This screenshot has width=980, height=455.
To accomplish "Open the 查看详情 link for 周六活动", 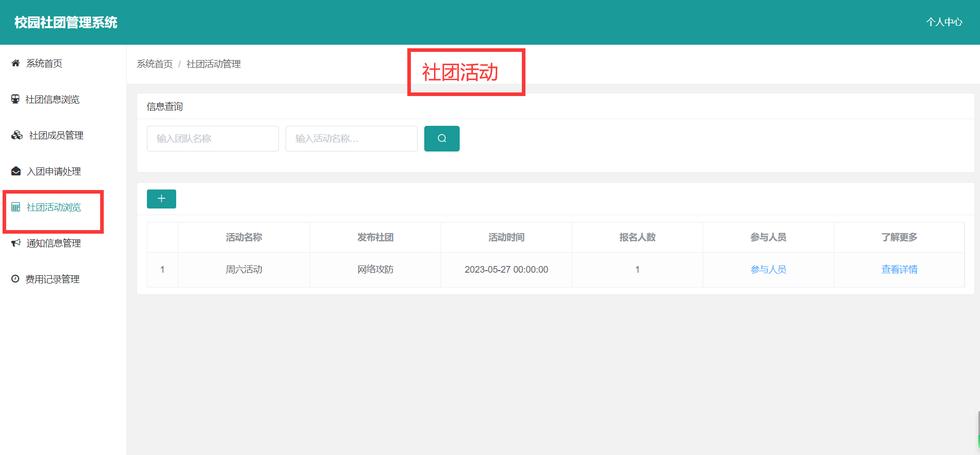I will pyautogui.click(x=899, y=270).
